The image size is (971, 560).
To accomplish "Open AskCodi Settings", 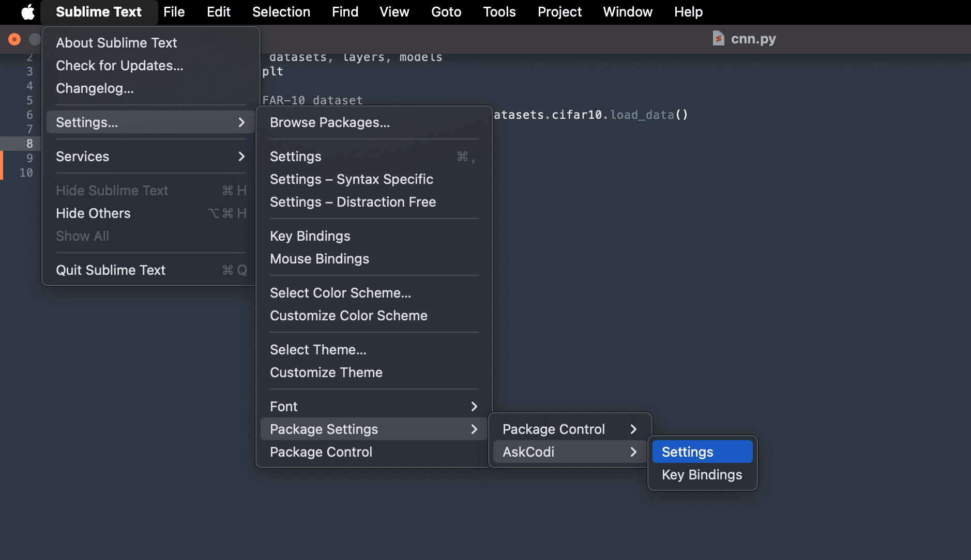I will pos(702,452).
